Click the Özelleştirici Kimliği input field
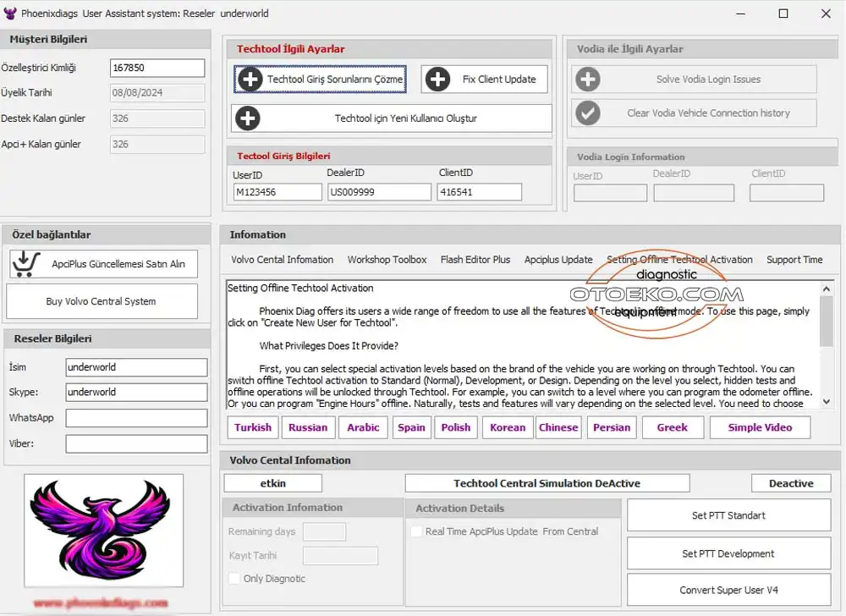846x616 pixels. click(157, 69)
